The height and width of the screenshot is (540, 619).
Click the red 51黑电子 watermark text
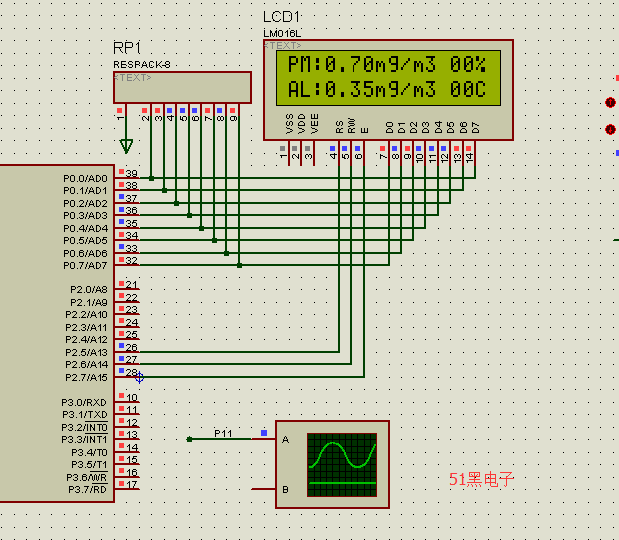tap(480, 479)
